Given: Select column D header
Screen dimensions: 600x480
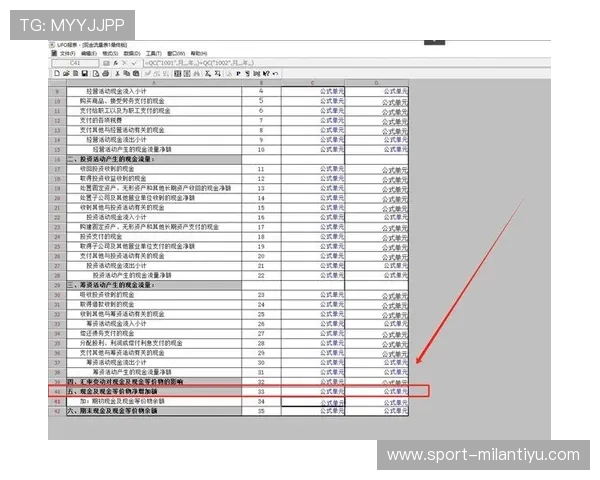Looking at the screenshot, I should (x=377, y=83).
